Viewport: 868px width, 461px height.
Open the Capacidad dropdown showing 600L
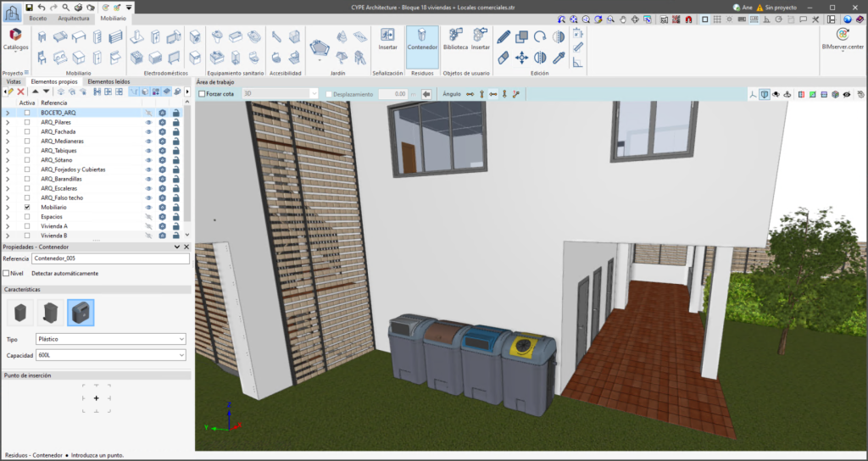(x=108, y=355)
